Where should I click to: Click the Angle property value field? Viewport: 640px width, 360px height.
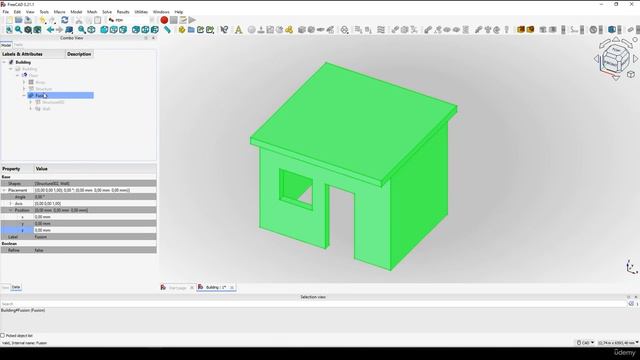coord(95,197)
